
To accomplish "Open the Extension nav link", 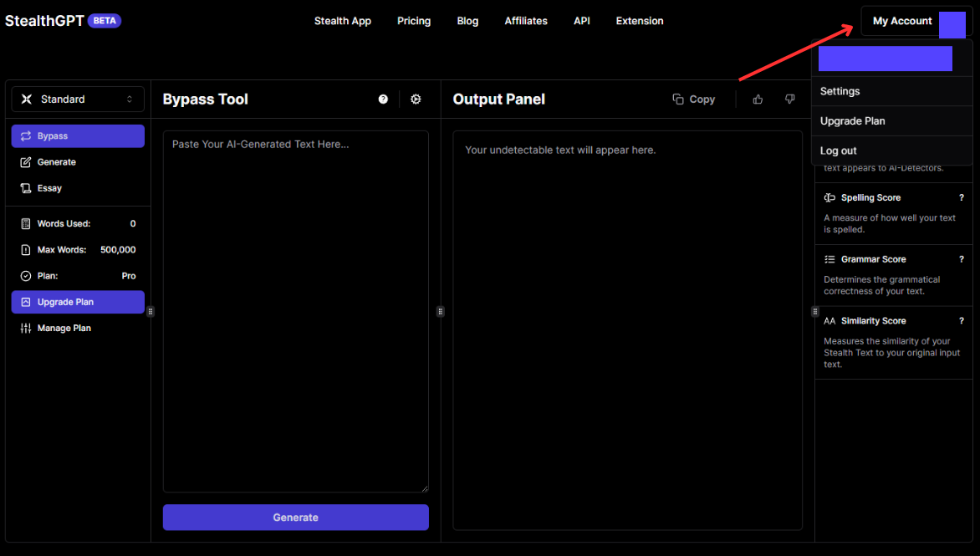I will pyautogui.click(x=640, y=21).
